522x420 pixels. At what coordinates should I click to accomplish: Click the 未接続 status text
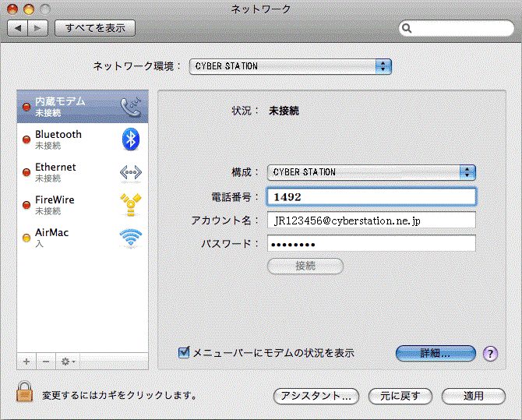[x=284, y=111]
